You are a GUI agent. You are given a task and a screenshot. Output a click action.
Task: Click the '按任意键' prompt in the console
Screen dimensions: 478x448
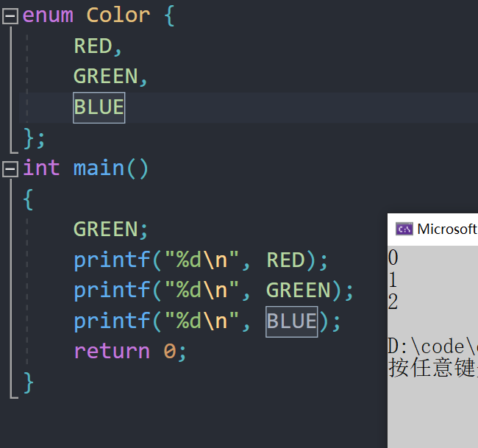coord(432,368)
